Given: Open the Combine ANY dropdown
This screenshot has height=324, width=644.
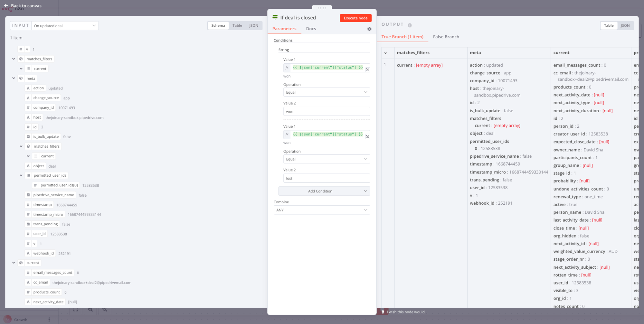Looking at the screenshot, I should coord(321,210).
